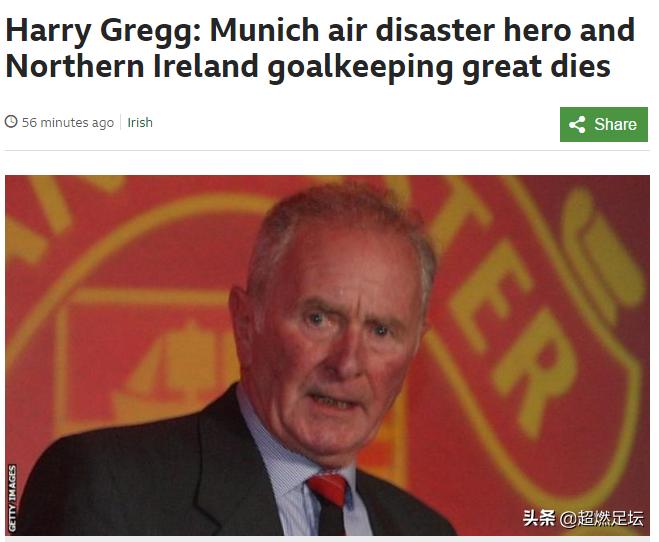Click the vertical divider before Irish
The height and width of the screenshot is (542, 659).
[x=121, y=122]
